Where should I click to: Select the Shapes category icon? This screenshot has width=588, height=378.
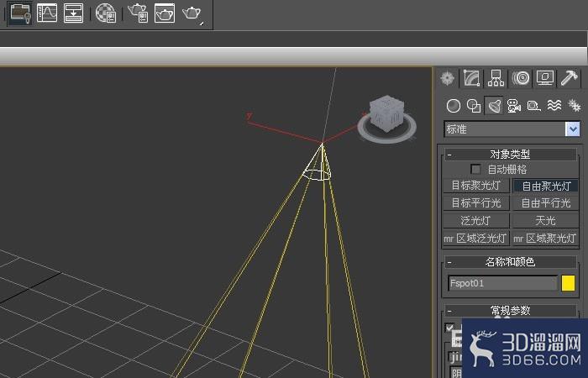[x=474, y=106]
